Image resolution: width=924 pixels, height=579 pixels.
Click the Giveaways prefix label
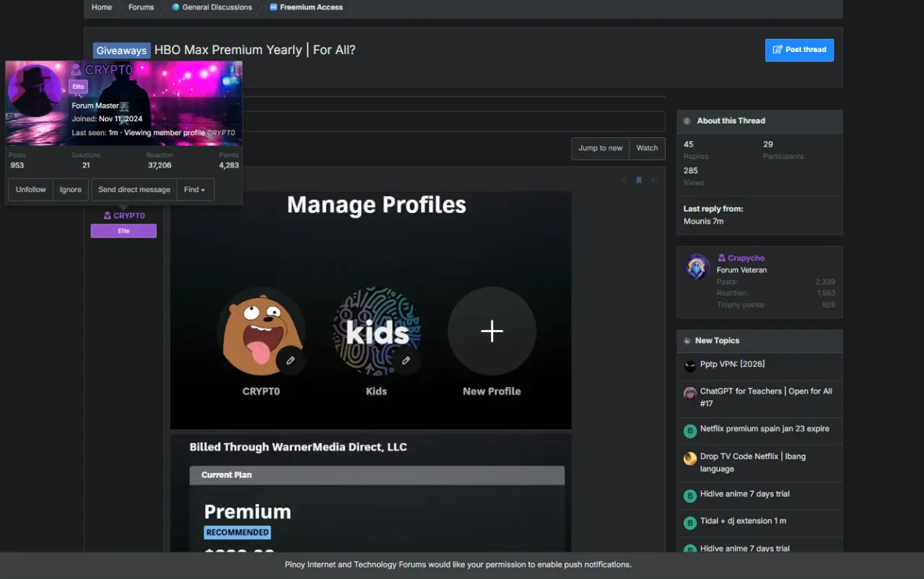point(121,51)
